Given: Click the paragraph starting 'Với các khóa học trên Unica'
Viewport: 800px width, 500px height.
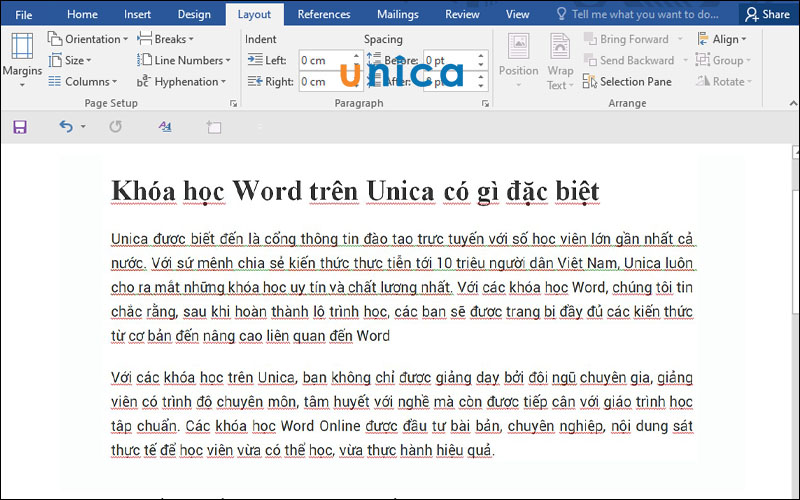Looking at the screenshot, I should click(403, 414).
